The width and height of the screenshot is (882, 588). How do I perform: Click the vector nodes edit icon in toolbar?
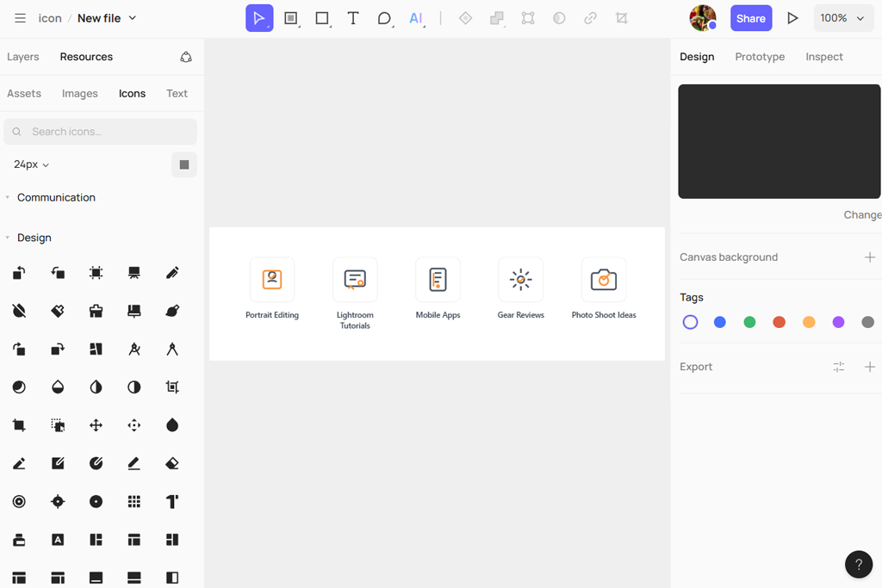(528, 18)
